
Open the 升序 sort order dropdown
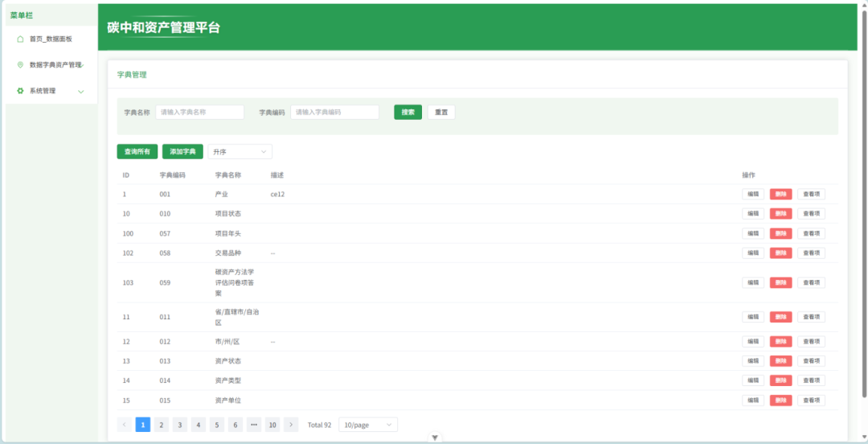tap(240, 151)
